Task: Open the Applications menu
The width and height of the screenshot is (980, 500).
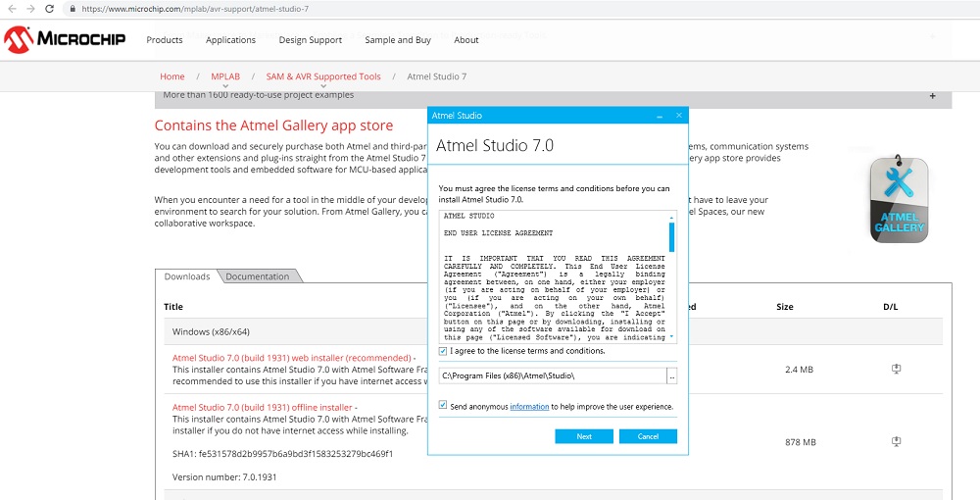Action: pyautogui.click(x=230, y=40)
